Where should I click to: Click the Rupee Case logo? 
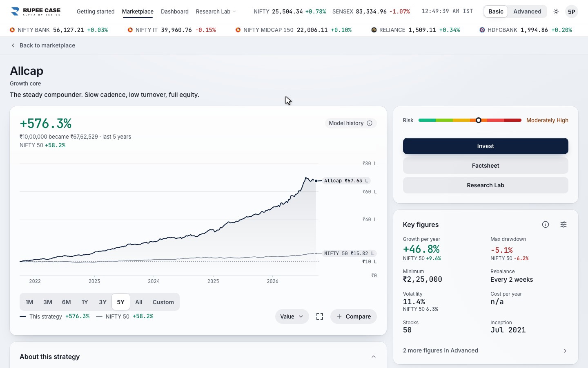click(x=36, y=11)
